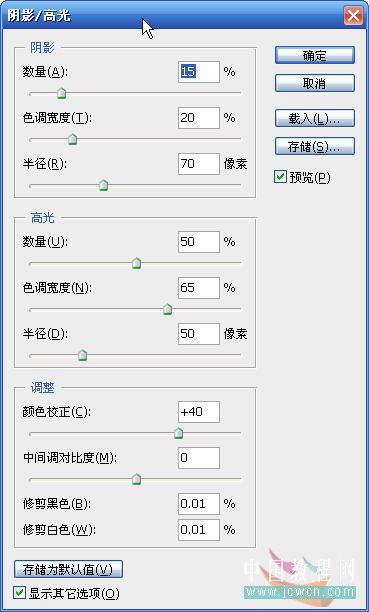Click the shadow 色调宽度(T) slider handle

point(73,139)
